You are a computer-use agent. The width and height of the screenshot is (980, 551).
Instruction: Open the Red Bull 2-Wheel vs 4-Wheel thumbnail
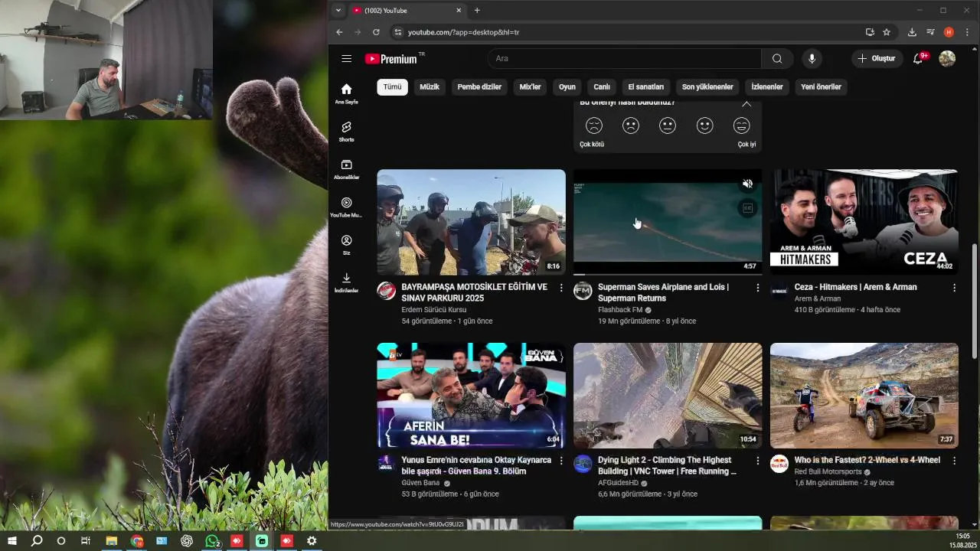pyautogui.click(x=864, y=396)
